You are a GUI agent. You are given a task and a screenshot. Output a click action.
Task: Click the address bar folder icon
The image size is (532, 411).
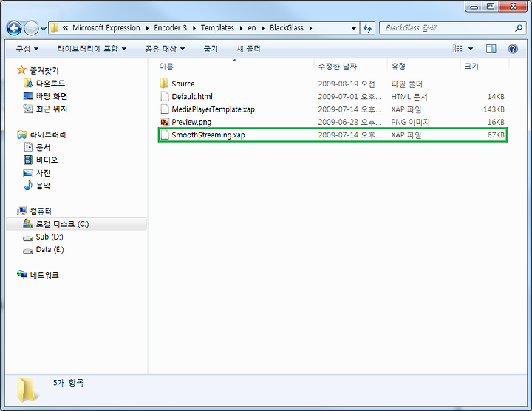point(54,28)
